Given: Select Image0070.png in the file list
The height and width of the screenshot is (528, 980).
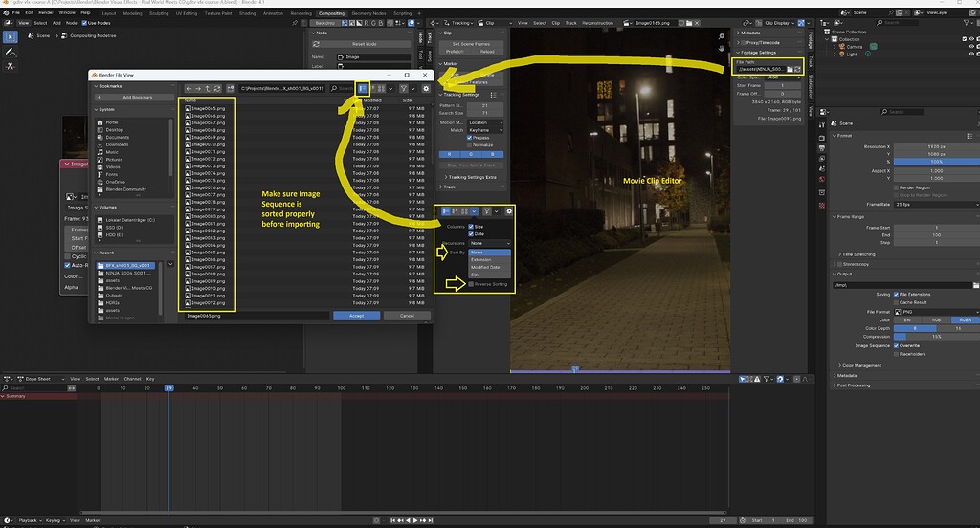Looking at the screenshot, I should click(x=209, y=144).
